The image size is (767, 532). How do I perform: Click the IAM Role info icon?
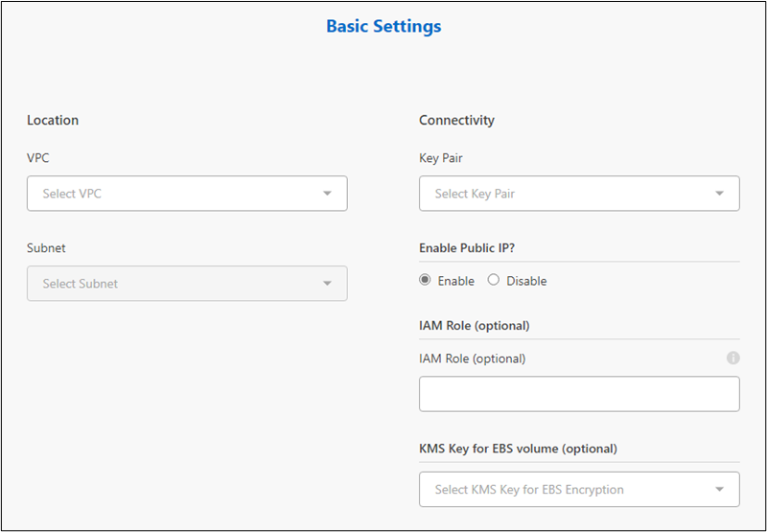click(732, 359)
